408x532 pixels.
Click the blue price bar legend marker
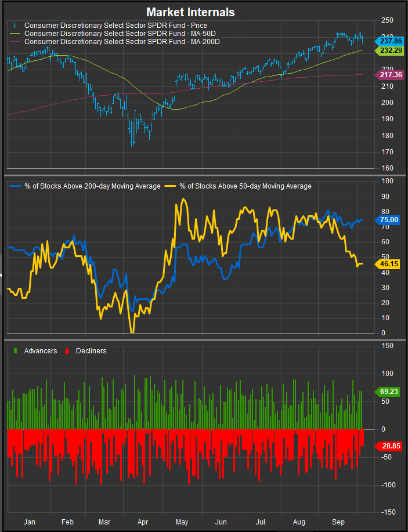click(14, 26)
